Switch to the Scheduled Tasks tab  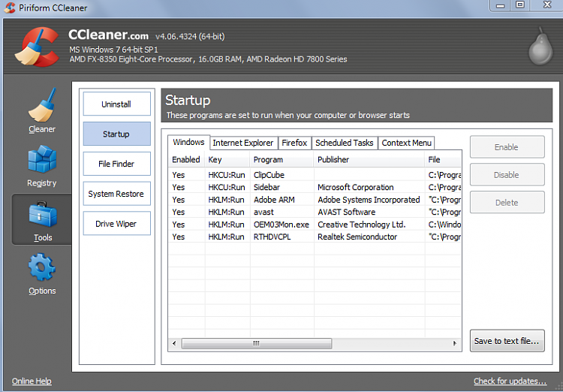(345, 143)
